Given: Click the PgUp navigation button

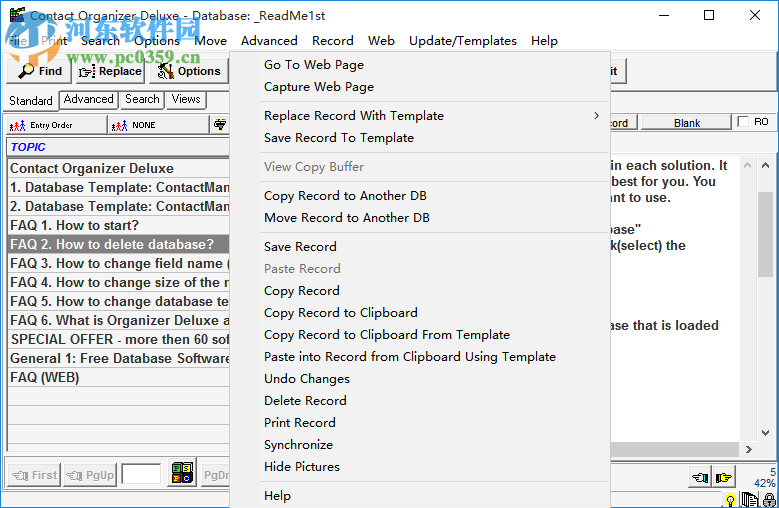Looking at the screenshot, I should pos(90,475).
